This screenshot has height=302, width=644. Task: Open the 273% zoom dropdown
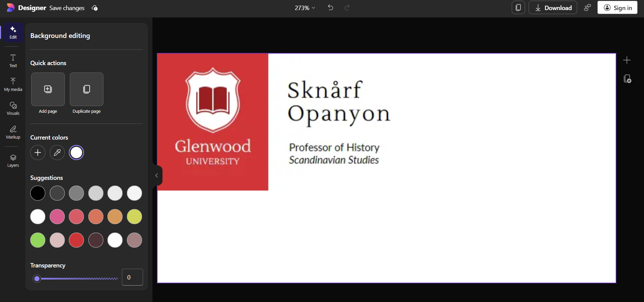[305, 8]
